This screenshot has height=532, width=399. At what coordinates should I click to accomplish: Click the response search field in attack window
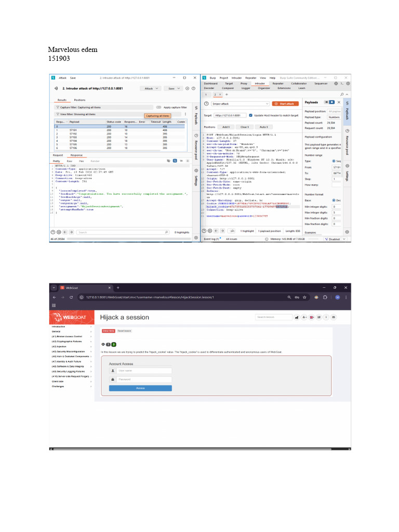123,232
